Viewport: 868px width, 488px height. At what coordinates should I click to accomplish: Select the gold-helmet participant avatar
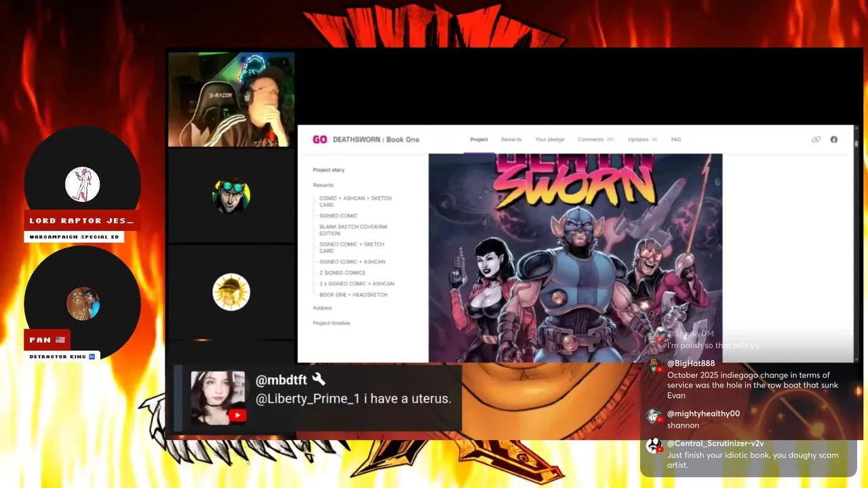tap(231, 292)
